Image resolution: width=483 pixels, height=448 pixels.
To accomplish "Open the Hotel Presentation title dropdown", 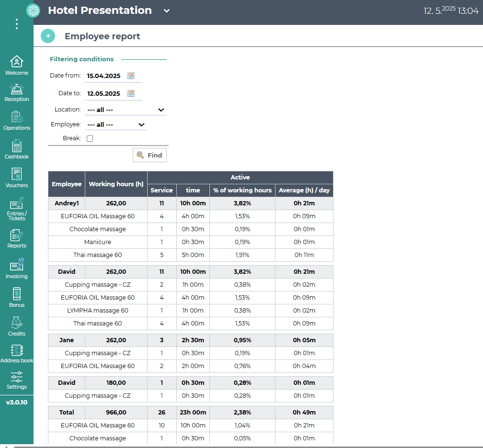I will click(x=167, y=11).
